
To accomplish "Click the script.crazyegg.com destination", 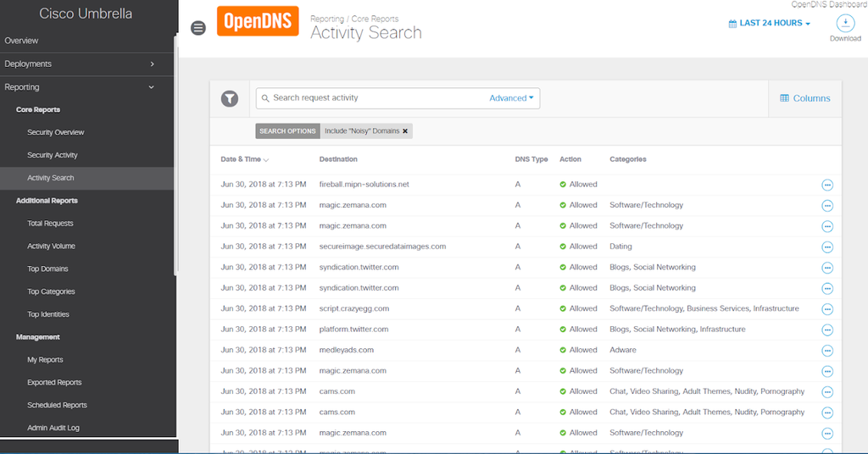I will [x=354, y=308].
